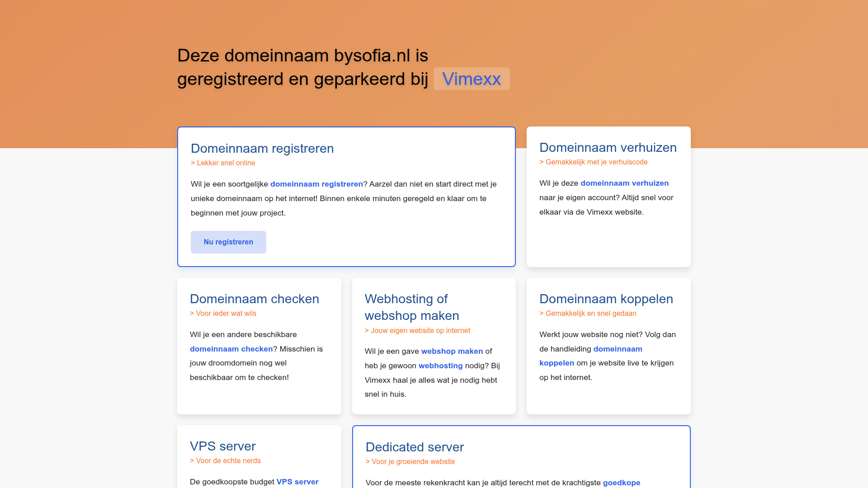Click '> Gemakkelijk met je verhuiscode' subtitle
This screenshot has width=868, height=488.
pos(594,162)
